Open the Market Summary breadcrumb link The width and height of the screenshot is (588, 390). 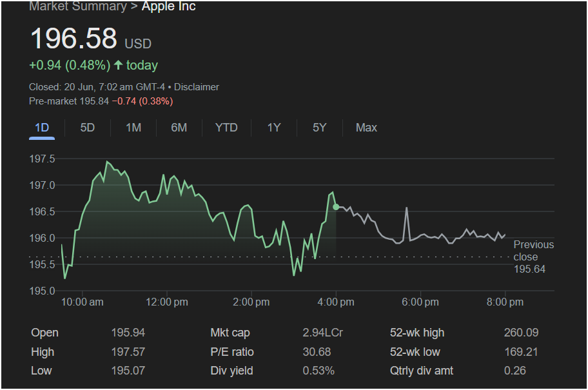pos(78,6)
